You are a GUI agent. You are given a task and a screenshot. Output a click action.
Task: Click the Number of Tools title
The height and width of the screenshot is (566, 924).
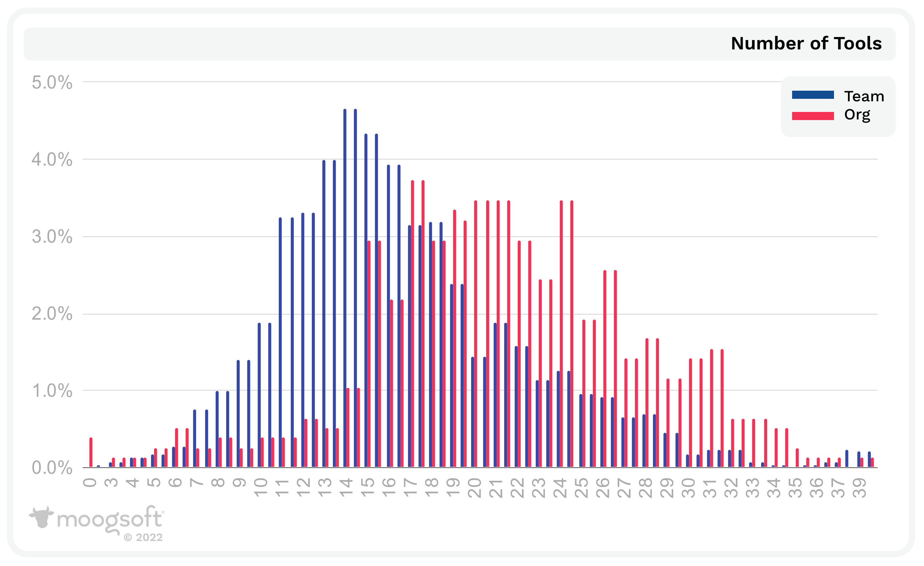tap(806, 43)
